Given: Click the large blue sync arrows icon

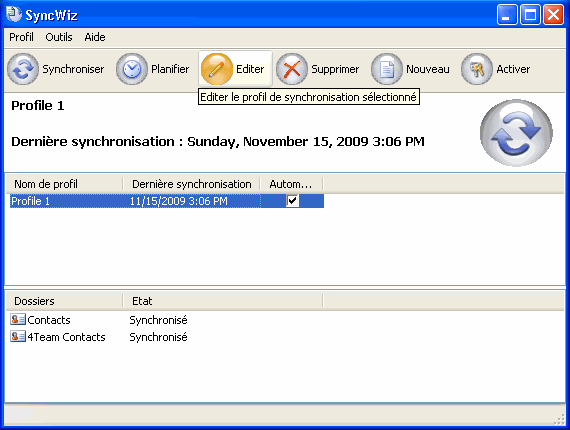Looking at the screenshot, I should click(516, 133).
